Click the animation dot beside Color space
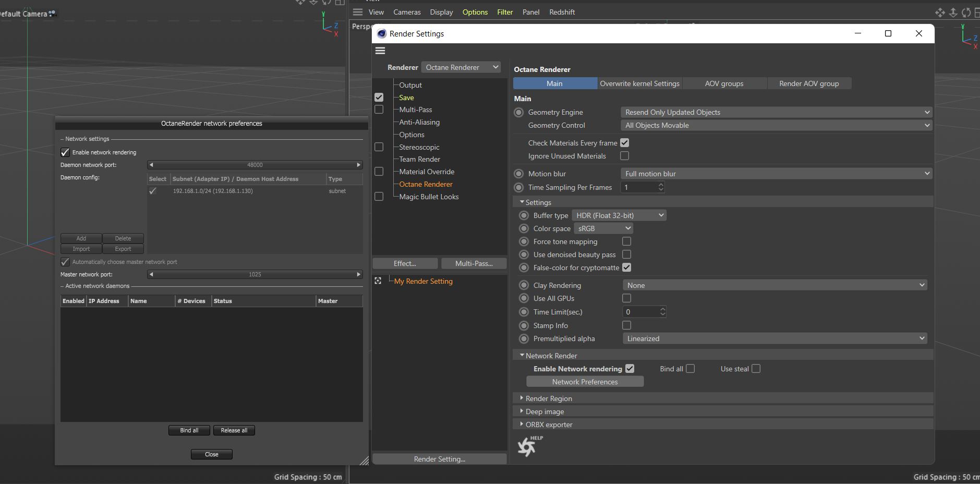 pos(524,228)
